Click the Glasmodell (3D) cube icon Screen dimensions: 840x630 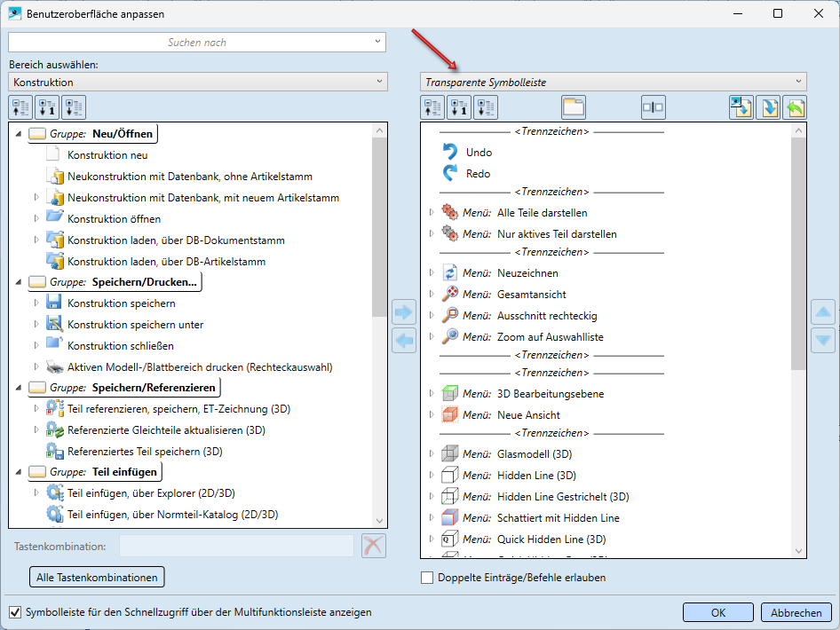(x=450, y=453)
